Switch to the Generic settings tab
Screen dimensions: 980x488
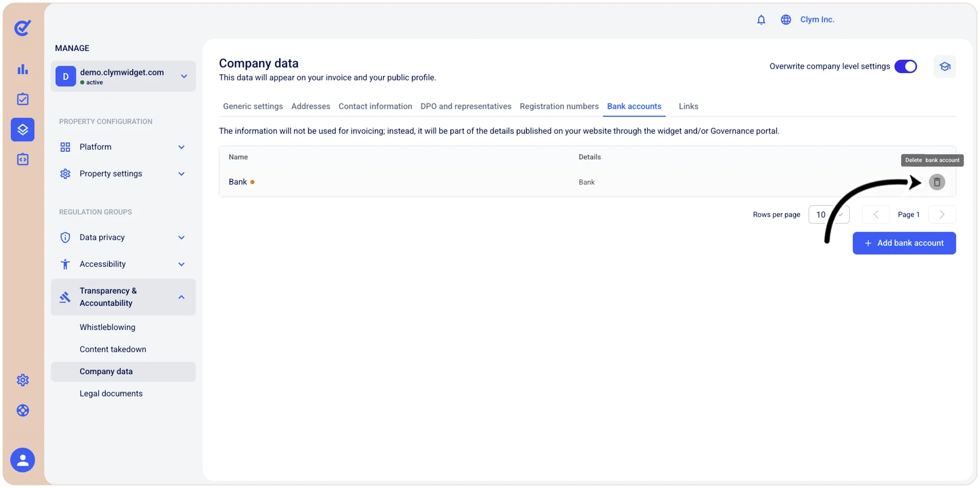click(253, 106)
